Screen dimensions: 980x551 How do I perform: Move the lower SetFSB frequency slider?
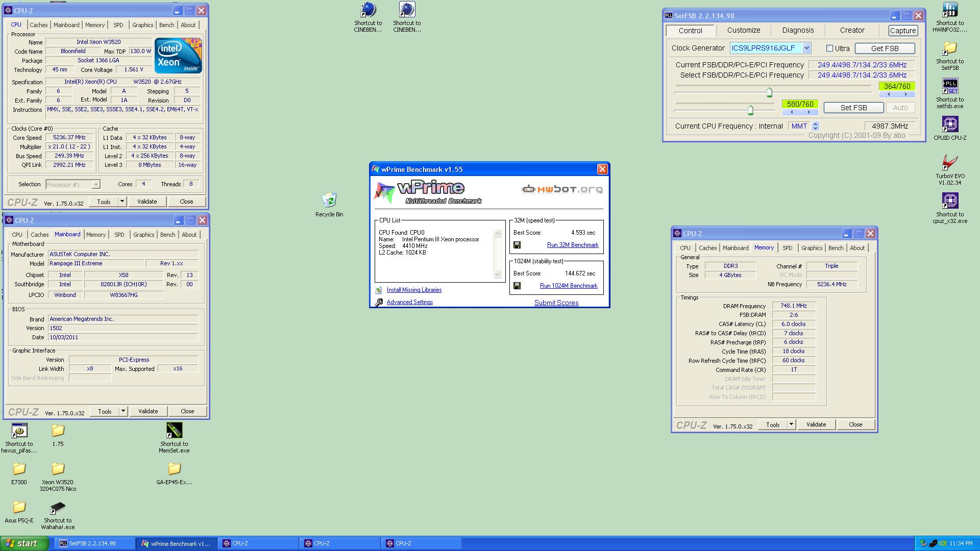pyautogui.click(x=750, y=110)
